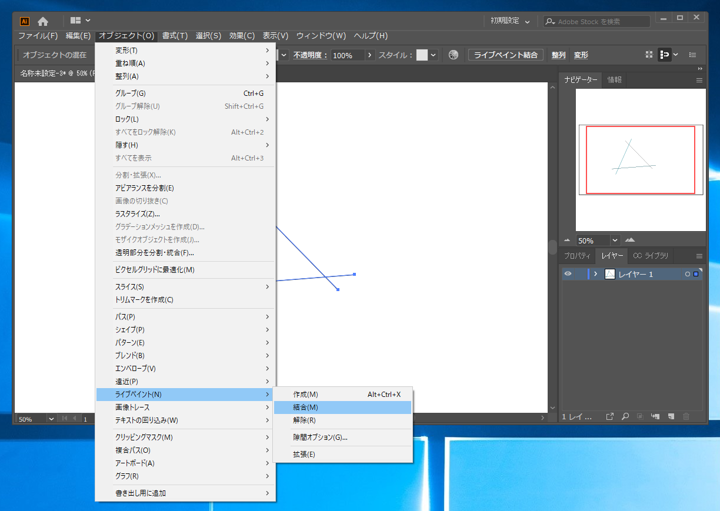Choose 隙間オプション(G)... in the submenu

343,437
